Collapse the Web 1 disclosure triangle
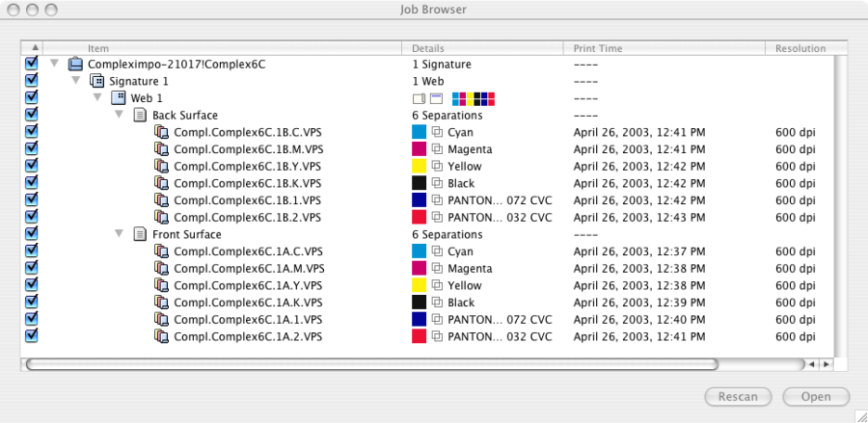This screenshot has width=868, height=423. [97, 98]
